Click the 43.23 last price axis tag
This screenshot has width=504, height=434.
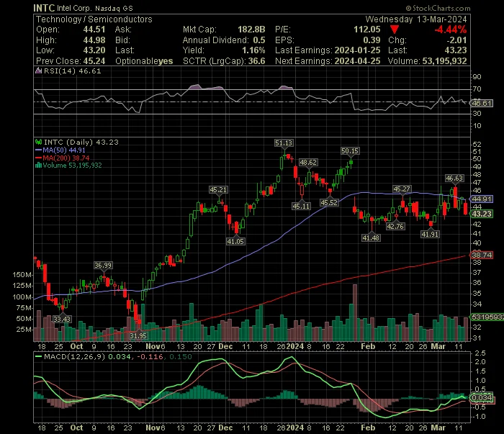(x=481, y=214)
